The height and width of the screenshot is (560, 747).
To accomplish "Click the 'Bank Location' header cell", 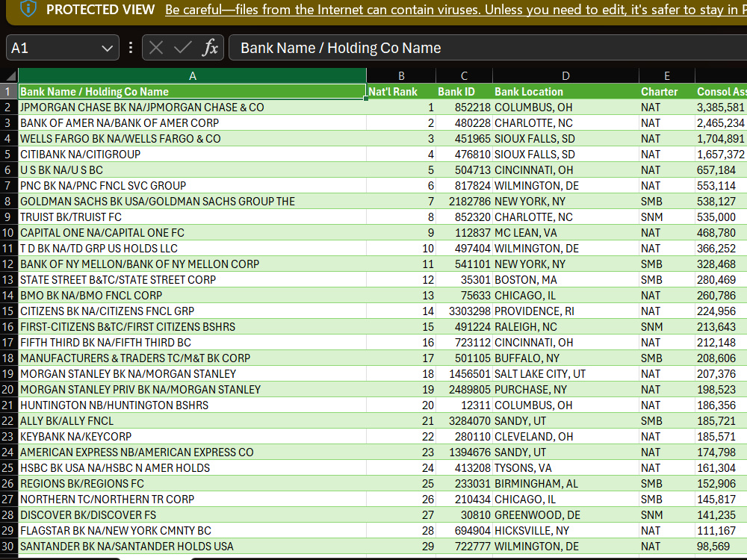I will (565, 91).
